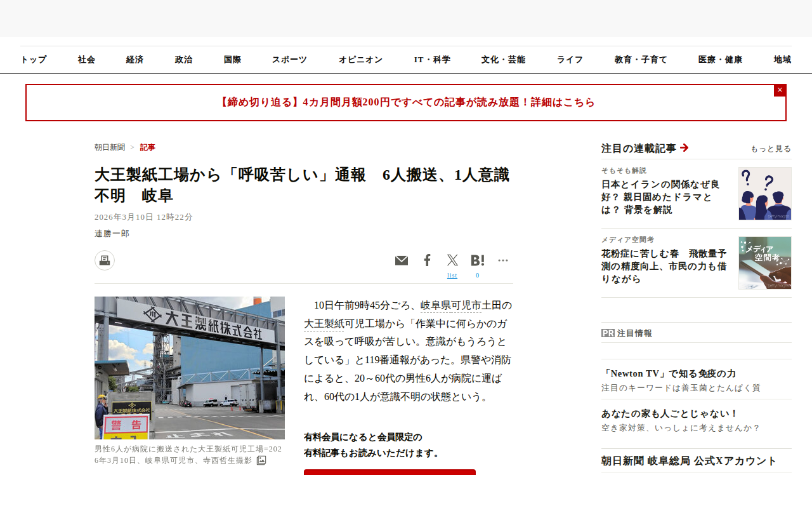Open the 岐阜県可児市 keyword link

coord(451,305)
